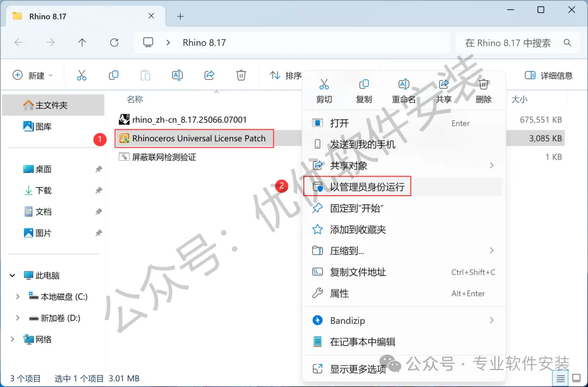This screenshot has height=387, width=588.
Task: Select the rhino_zh-cn_8.17.25066.07001 installer file
Action: (x=182, y=120)
